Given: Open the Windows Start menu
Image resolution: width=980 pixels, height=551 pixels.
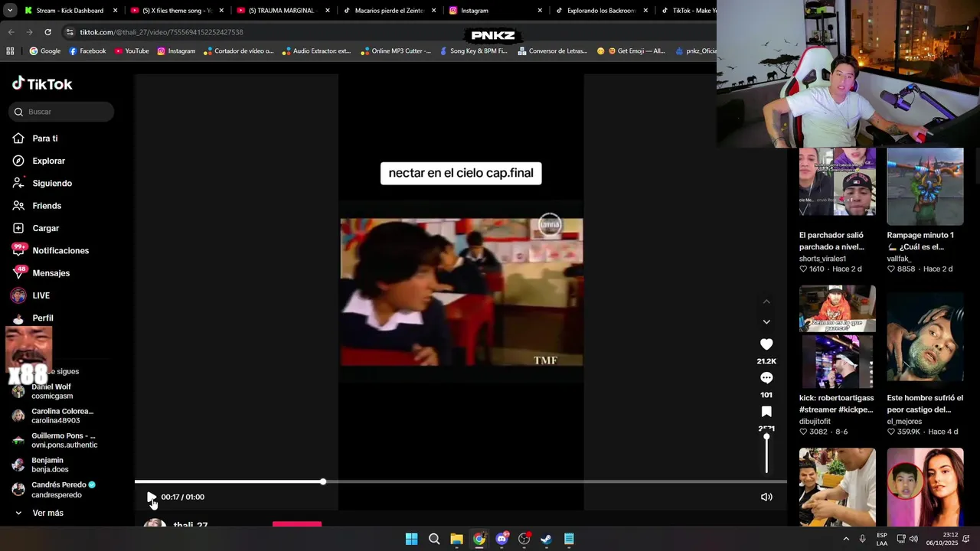Looking at the screenshot, I should pyautogui.click(x=411, y=539).
